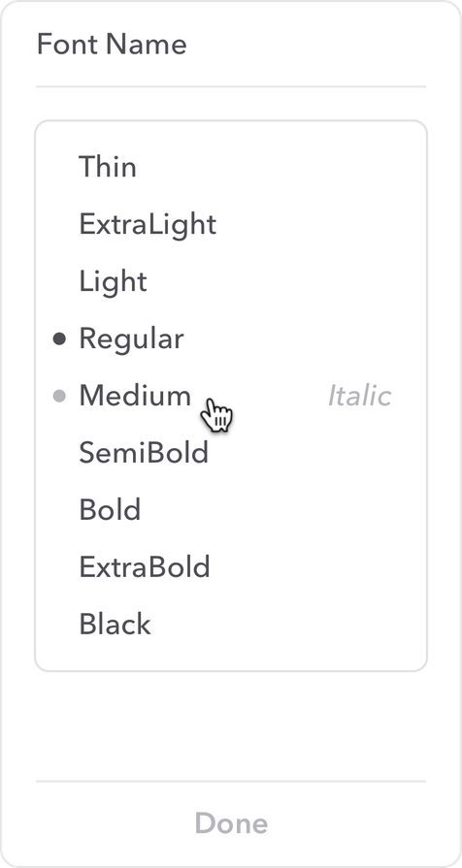Click the Font Name field
The width and height of the screenshot is (462, 868).
[x=231, y=45]
